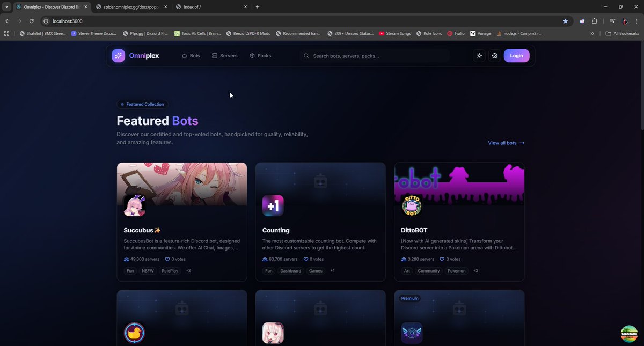Click the +1 more tags on Counting card
The image size is (644, 346).
point(332,271)
